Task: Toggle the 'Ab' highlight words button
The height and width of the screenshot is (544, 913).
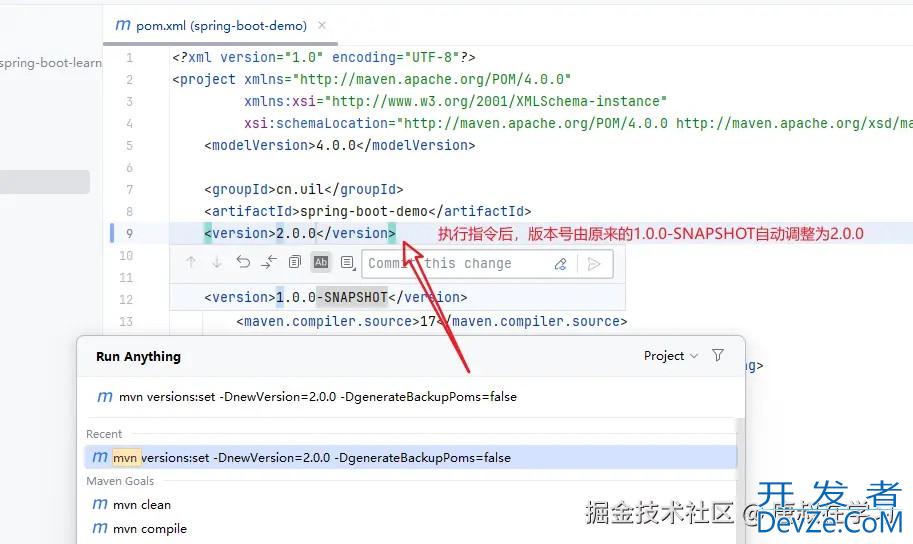Action: tap(321, 263)
